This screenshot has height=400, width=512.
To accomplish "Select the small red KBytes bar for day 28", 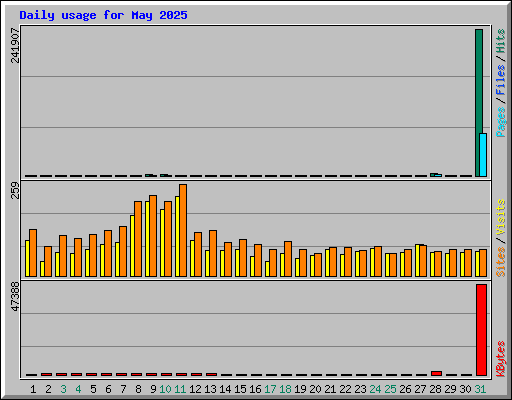I will [436, 373].
